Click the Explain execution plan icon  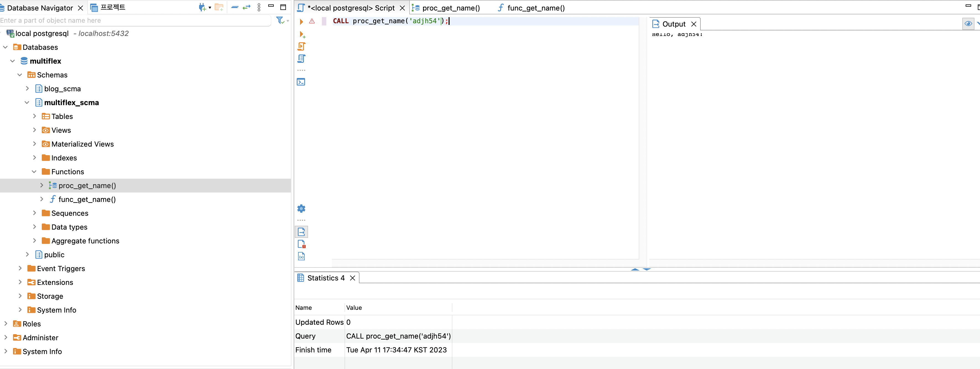pyautogui.click(x=301, y=59)
